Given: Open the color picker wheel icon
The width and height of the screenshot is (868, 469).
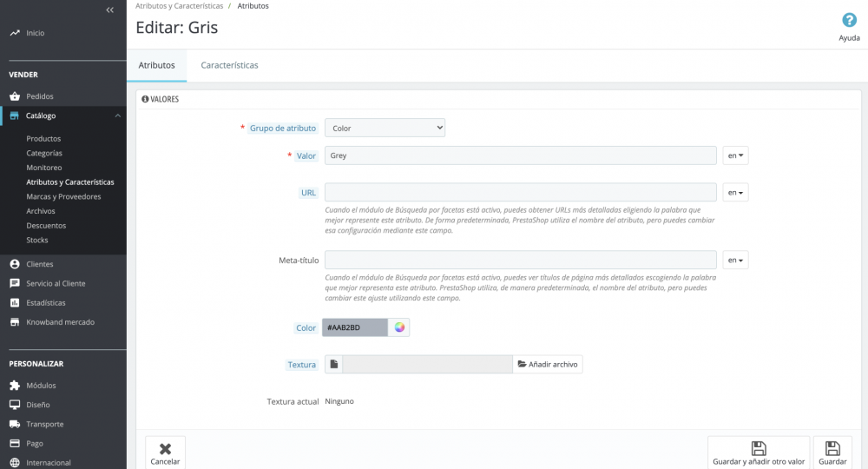Looking at the screenshot, I should (399, 327).
